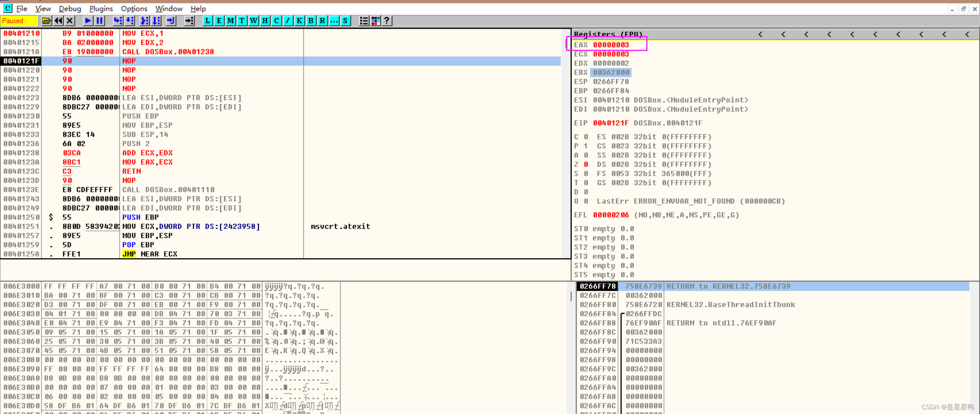Click the Open file folder icon
The height and width of the screenshot is (414, 980).
46,21
